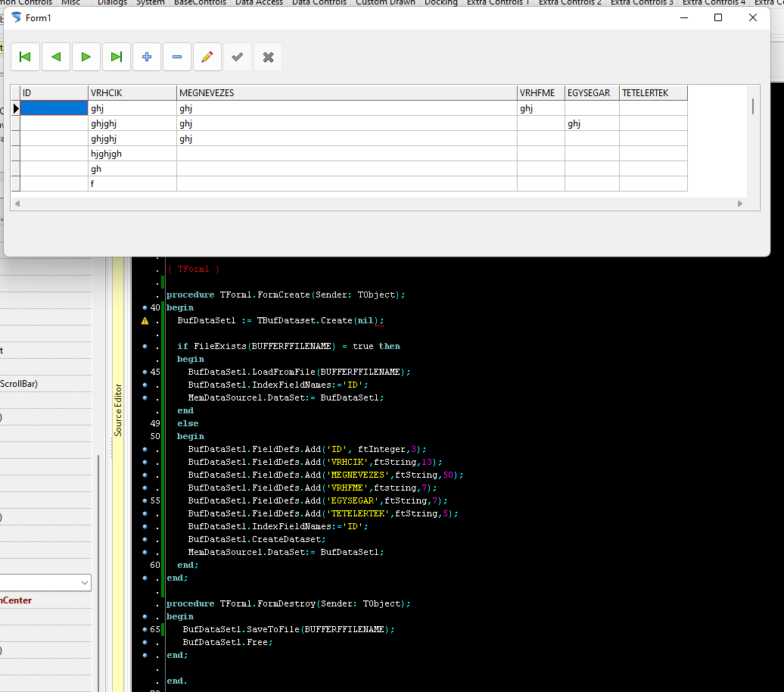Post changes with checkmark button

coord(238,57)
